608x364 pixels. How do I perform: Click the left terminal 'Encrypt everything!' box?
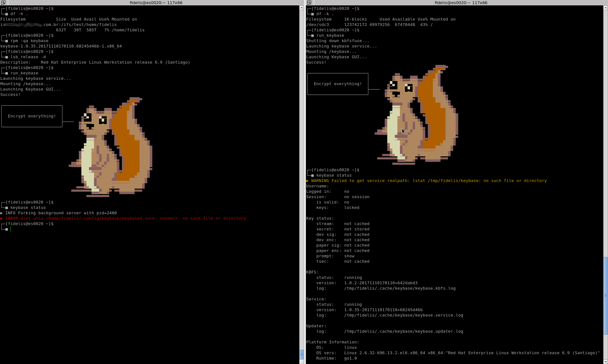pos(32,116)
